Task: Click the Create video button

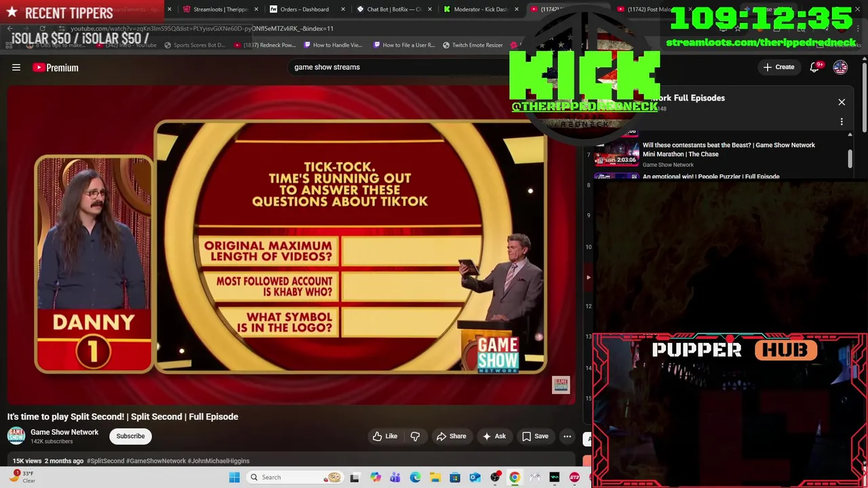Action: pos(778,67)
